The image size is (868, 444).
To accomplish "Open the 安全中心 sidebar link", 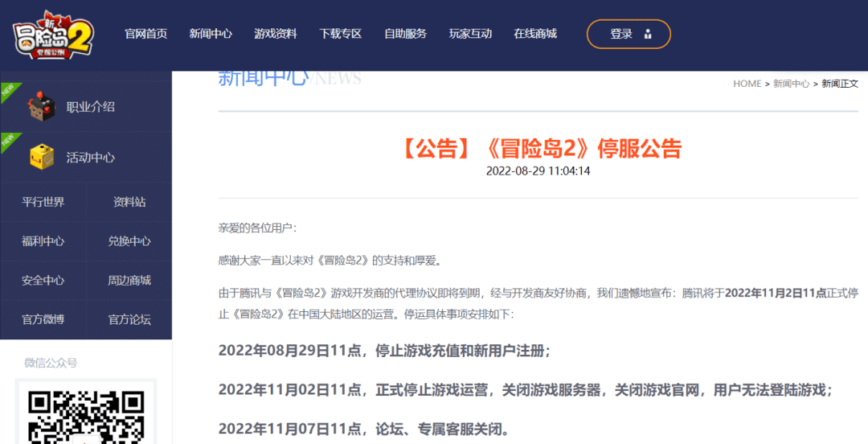I will (43, 281).
